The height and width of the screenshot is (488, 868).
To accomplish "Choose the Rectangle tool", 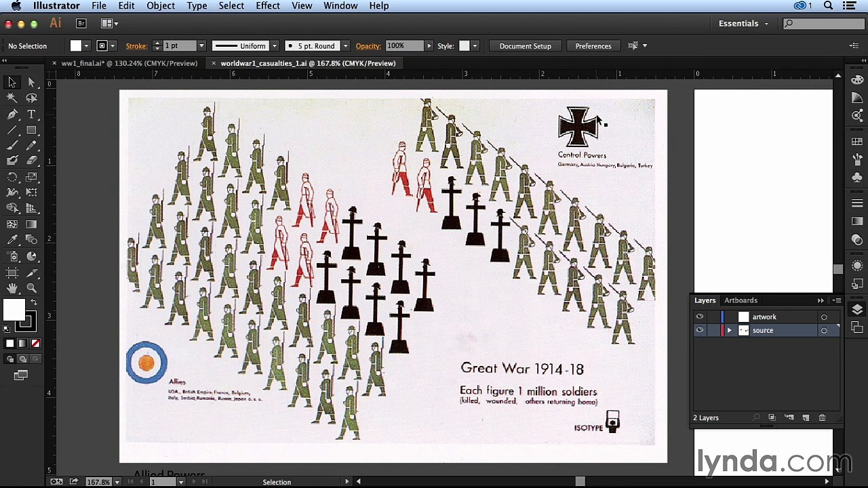I will (x=31, y=130).
